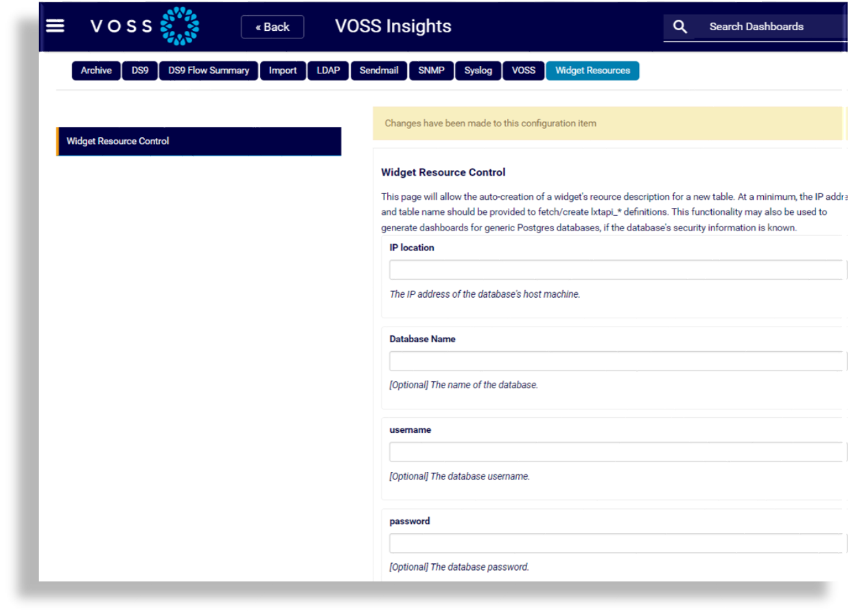The height and width of the screenshot is (616, 849).
Task: Select the VOSS tab
Action: [x=523, y=71]
